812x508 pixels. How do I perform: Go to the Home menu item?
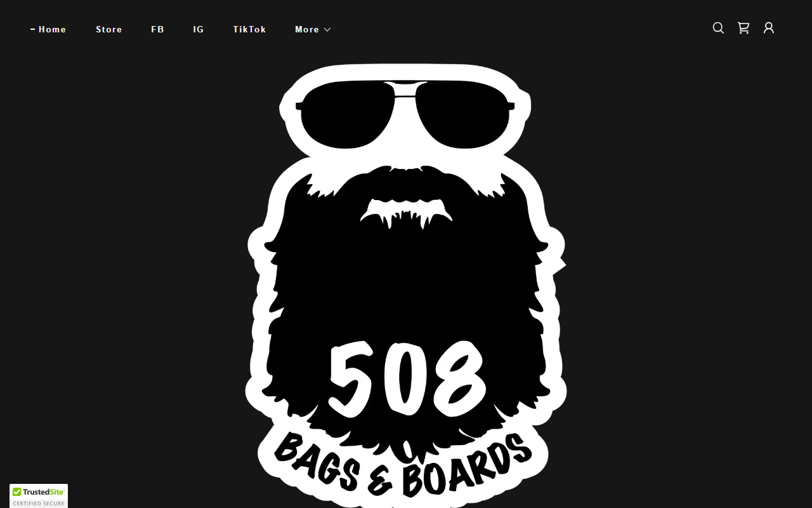[52, 29]
